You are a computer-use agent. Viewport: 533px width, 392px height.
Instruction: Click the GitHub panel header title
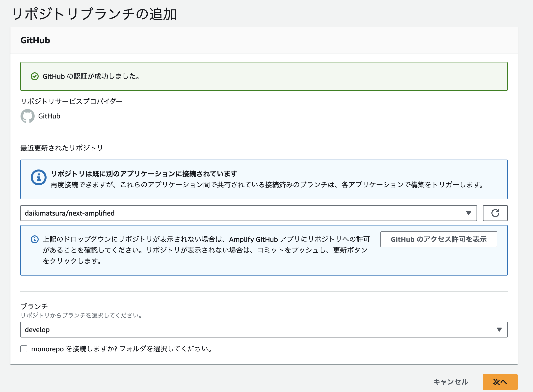point(35,40)
